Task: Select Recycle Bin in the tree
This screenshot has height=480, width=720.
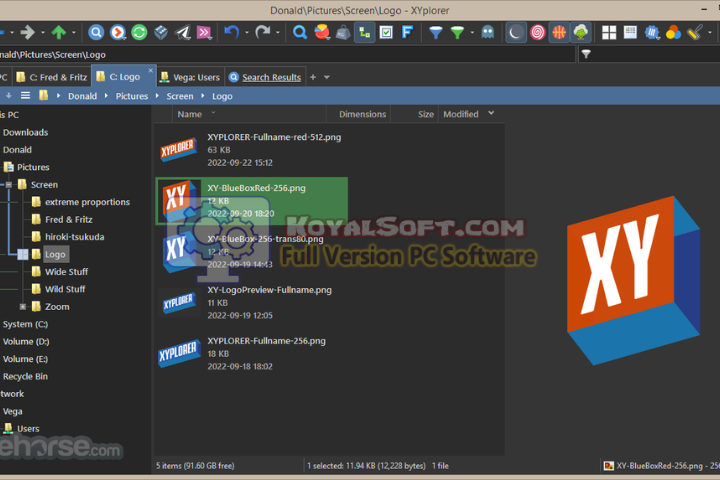Action: [x=25, y=376]
